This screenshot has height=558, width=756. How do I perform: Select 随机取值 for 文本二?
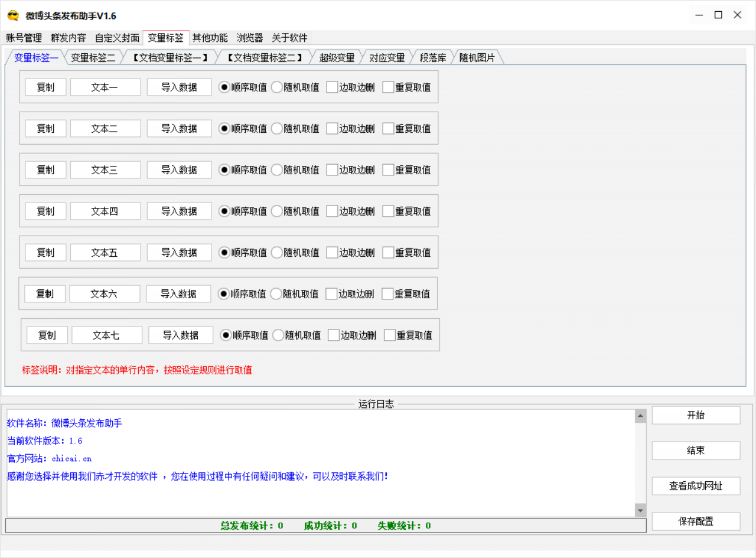click(295, 128)
